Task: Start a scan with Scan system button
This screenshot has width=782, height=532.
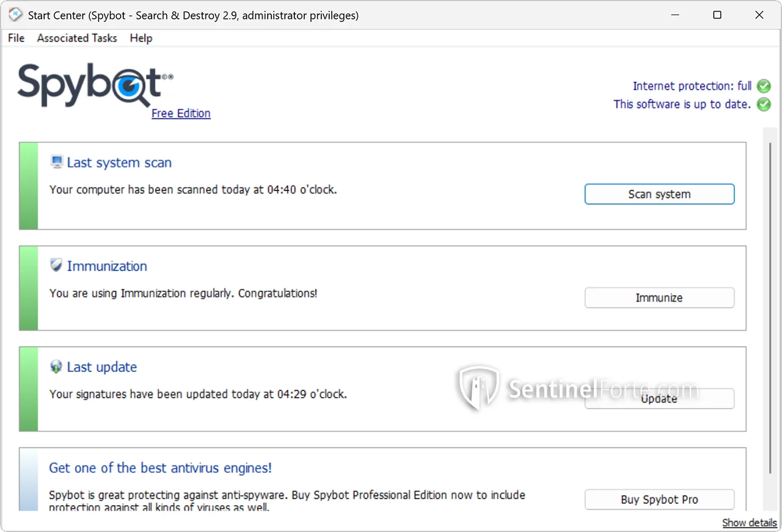Action: 659,194
